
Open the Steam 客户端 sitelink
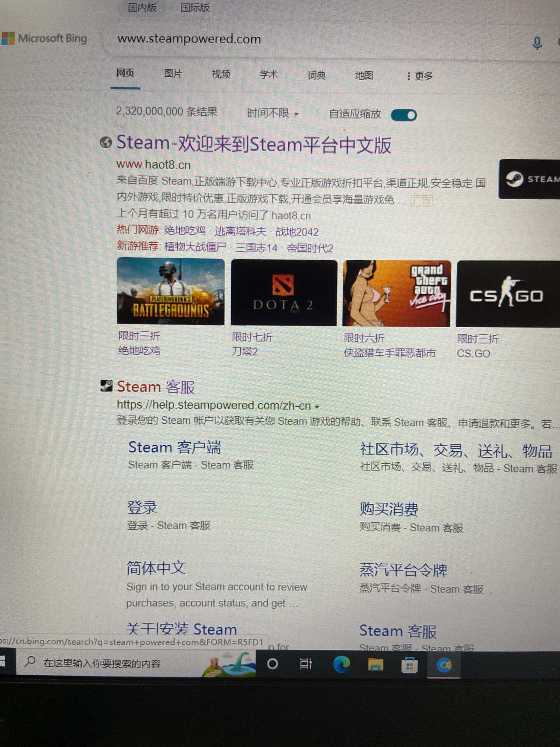click(x=175, y=447)
